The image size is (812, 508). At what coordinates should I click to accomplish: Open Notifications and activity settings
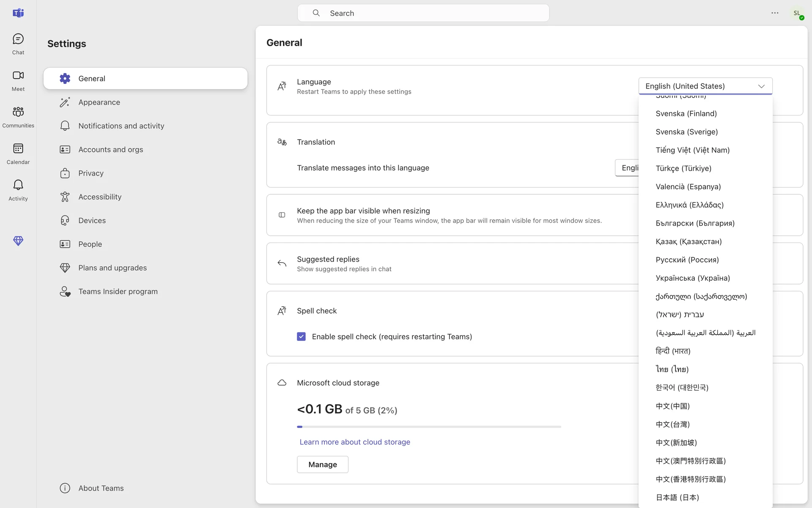point(121,126)
